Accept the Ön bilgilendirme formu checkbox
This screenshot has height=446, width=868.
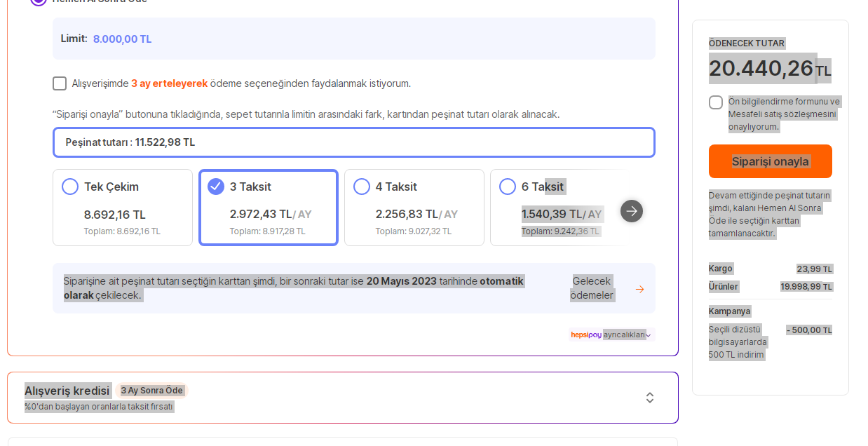pos(716,102)
